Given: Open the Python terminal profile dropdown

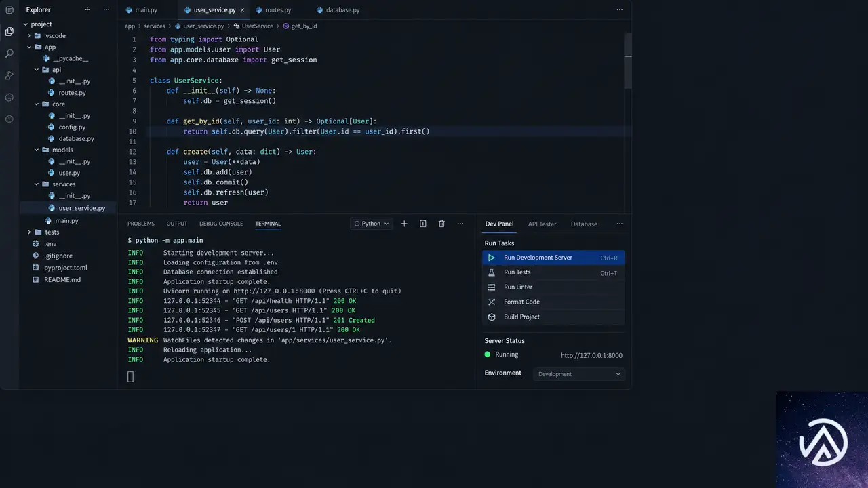Looking at the screenshot, I should pos(372,224).
